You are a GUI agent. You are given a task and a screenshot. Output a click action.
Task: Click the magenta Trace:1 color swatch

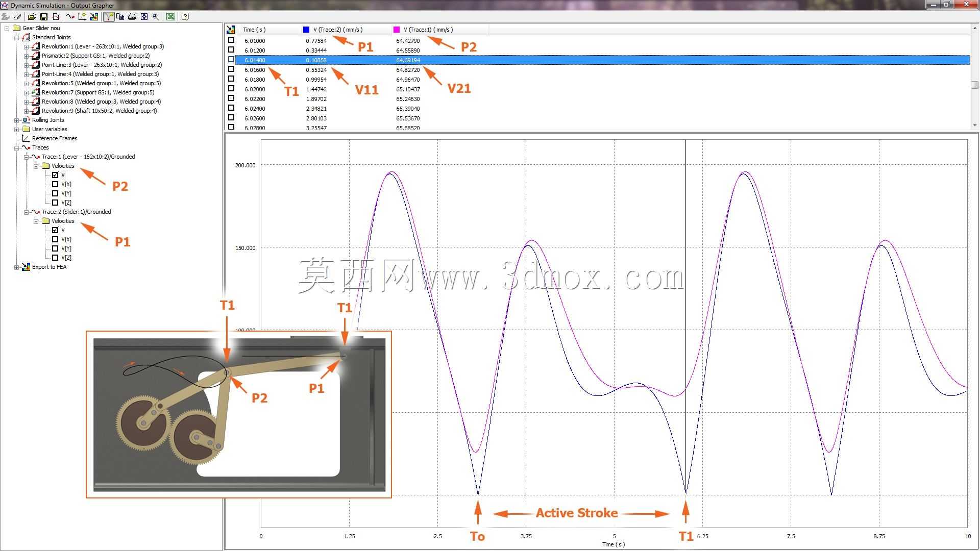pyautogui.click(x=397, y=30)
